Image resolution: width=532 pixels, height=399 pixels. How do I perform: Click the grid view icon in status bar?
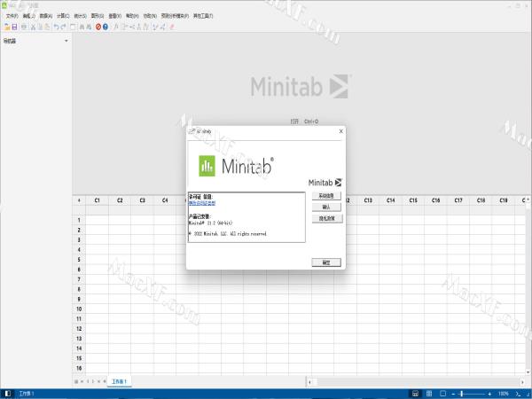pos(429,394)
